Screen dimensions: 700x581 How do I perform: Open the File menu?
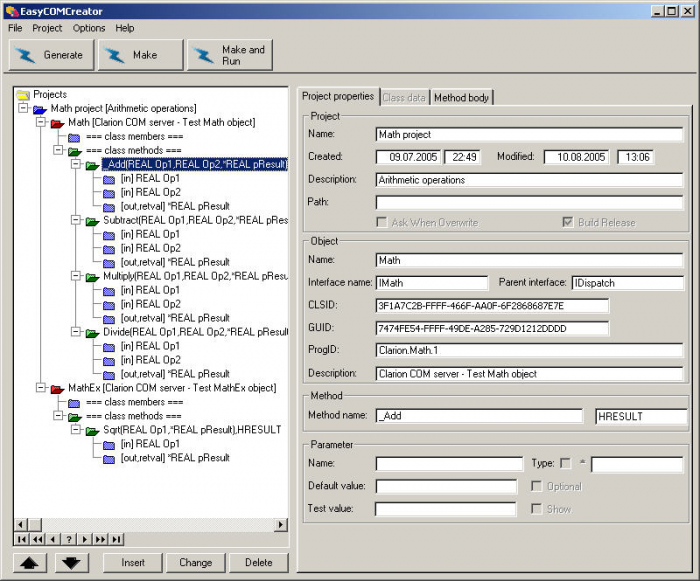point(15,28)
